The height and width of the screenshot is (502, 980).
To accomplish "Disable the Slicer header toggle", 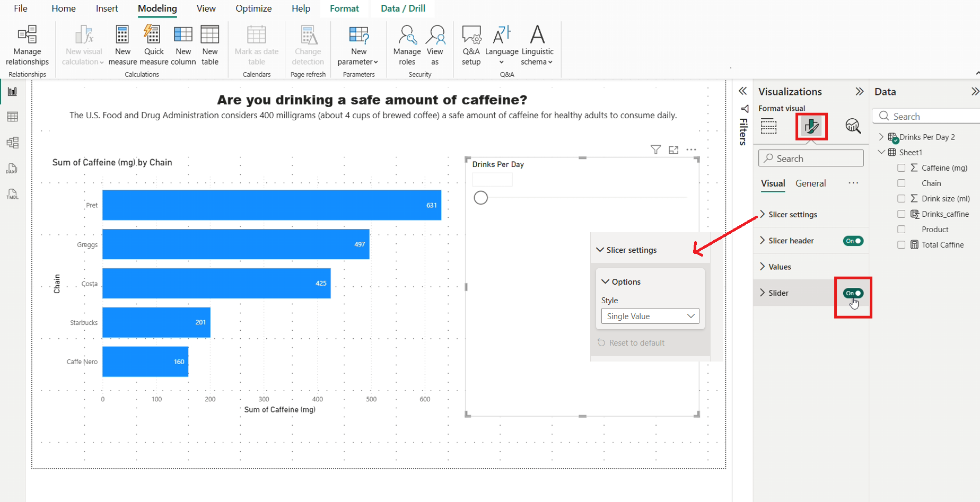I will coord(853,241).
